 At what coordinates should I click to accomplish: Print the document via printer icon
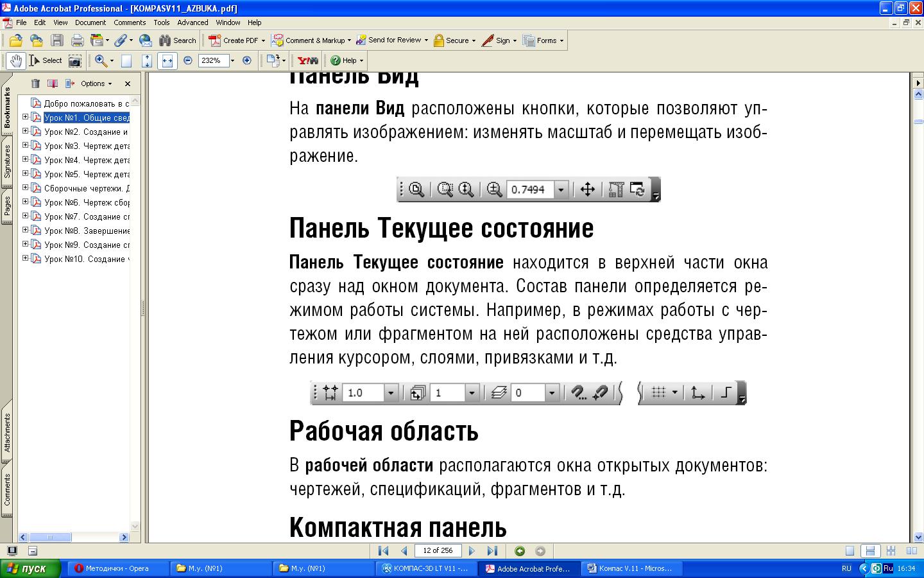pyautogui.click(x=78, y=40)
